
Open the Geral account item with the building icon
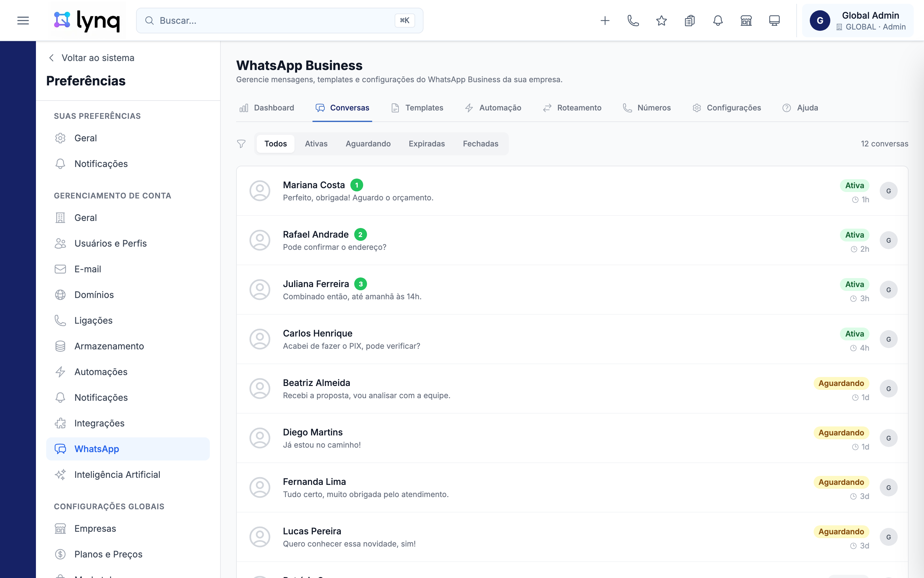coord(128,217)
